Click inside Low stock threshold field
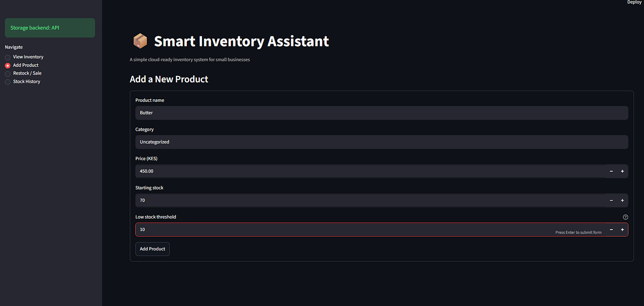Viewport: 644px width, 306px height. point(370,230)
